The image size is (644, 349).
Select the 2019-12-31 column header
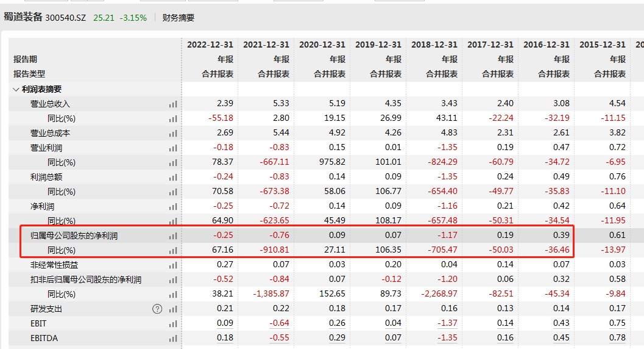(378, 45)
